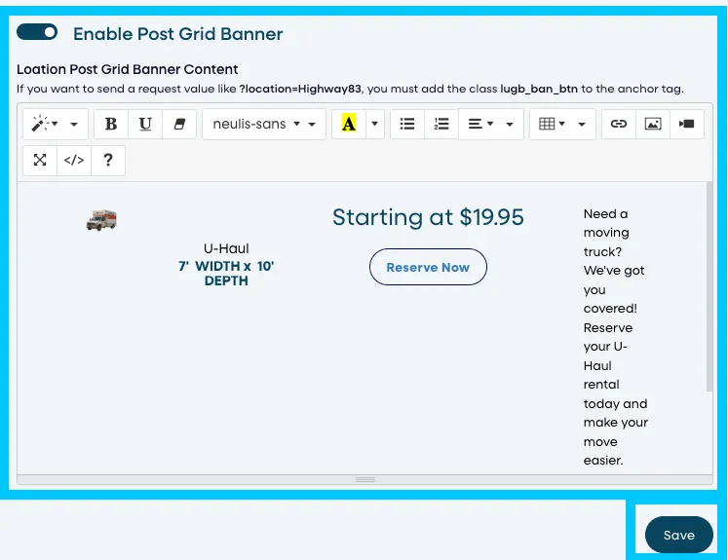Expand the table dropdown caret
This screenshot has width=728, height=560.
tap(582, 124)
